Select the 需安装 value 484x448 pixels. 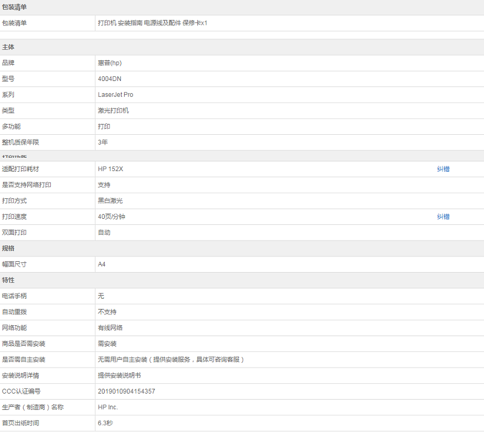pos(107,344)
